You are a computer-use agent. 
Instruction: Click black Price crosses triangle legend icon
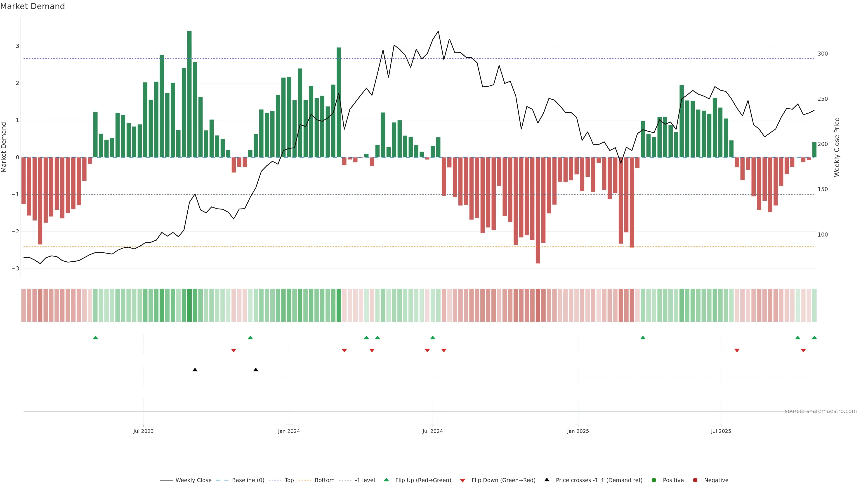(x=547, y=480)
